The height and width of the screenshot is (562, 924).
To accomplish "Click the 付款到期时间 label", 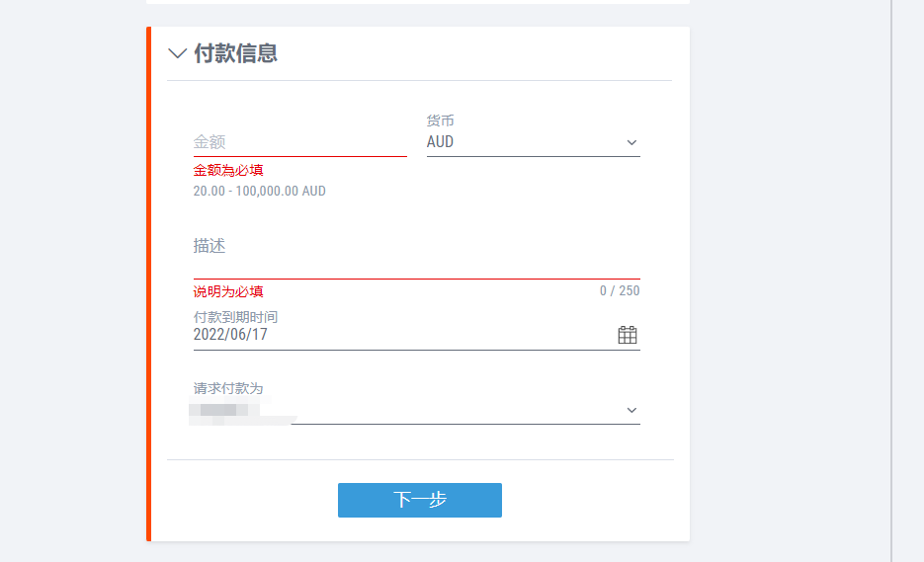I will click(235, 317).
